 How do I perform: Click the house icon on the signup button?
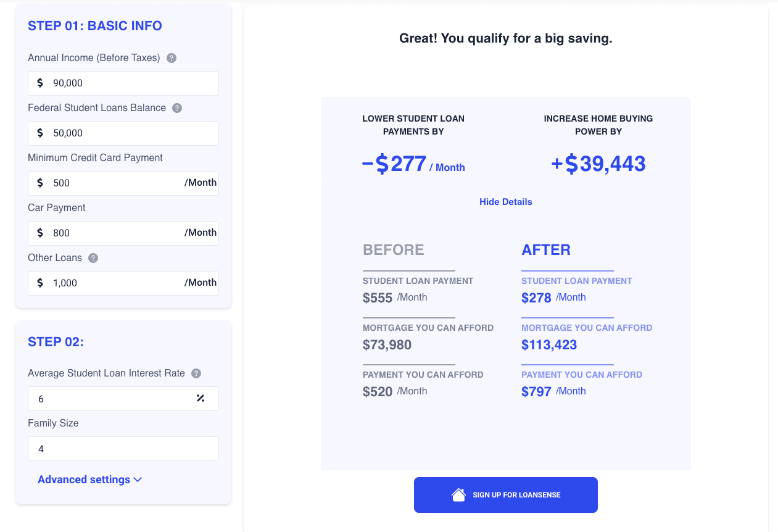tap(458, 495)
